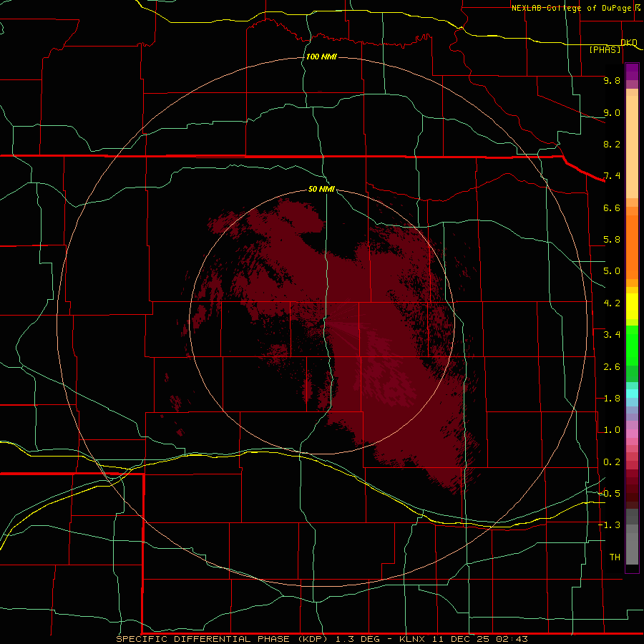Screen dimensions: 644x644
Task: Click the [PHAS] color scale label
Action: [605, 50]
